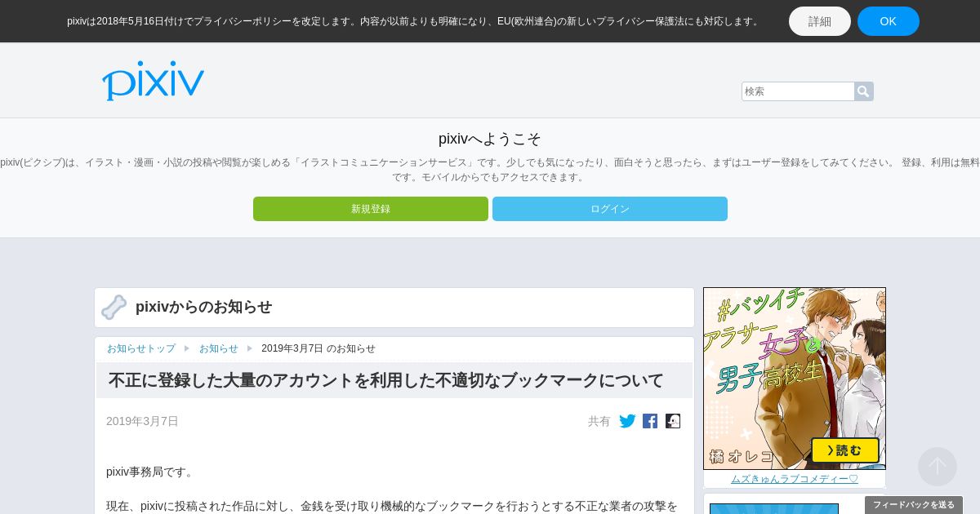Click the green 新規登録 button
This screenshot has height=514, width=980.
tap(371, 209)
